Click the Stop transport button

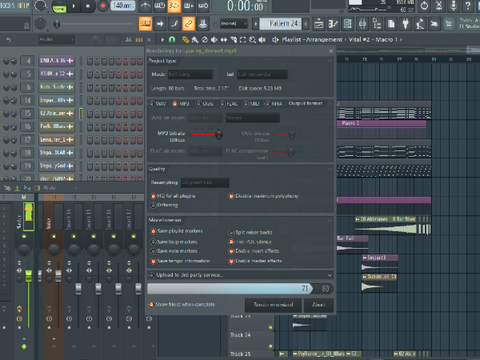pos(88,6)
